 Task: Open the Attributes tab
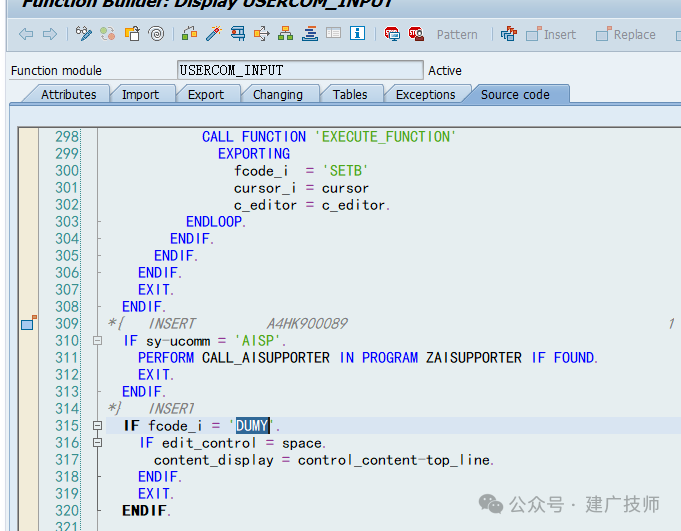[69, 95]
